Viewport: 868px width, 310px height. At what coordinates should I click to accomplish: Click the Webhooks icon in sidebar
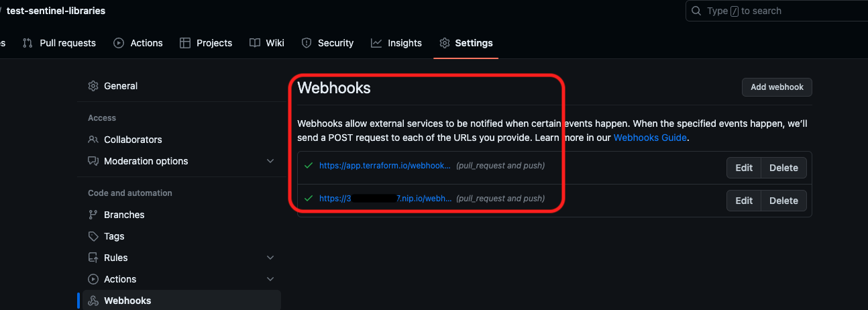(x=93, y=301)
